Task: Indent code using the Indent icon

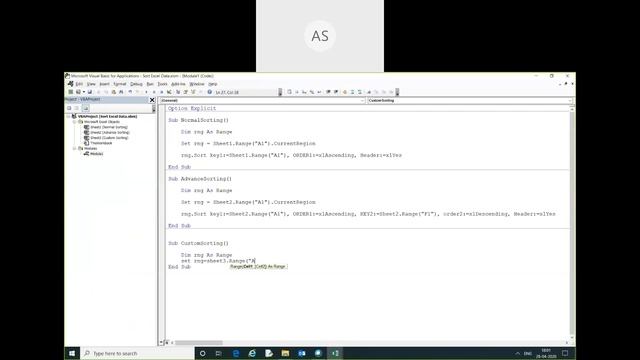Action: pyautogui.click(x=328, y=92)
